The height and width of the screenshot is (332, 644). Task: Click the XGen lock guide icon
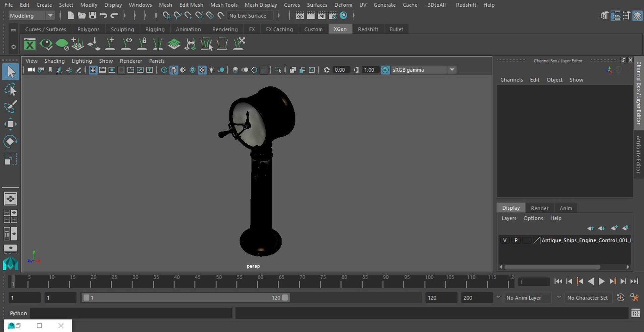tap(142, 44)
